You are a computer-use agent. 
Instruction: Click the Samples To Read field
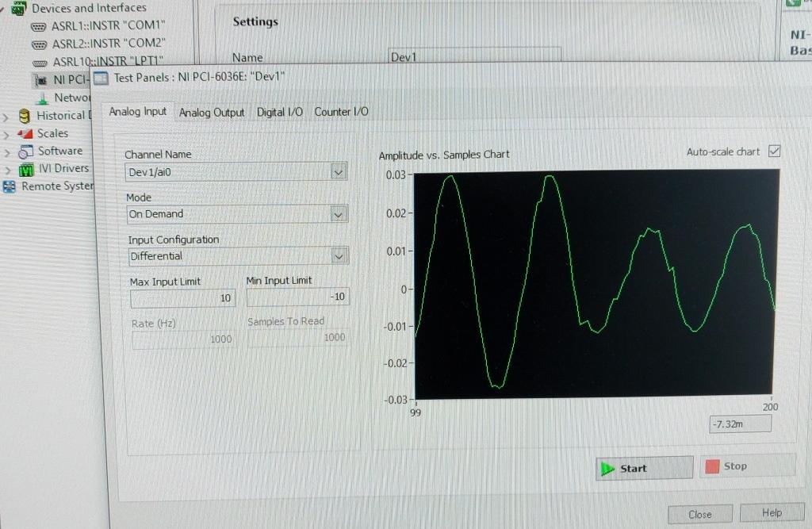pyautogui.click(x=298, y=338)
